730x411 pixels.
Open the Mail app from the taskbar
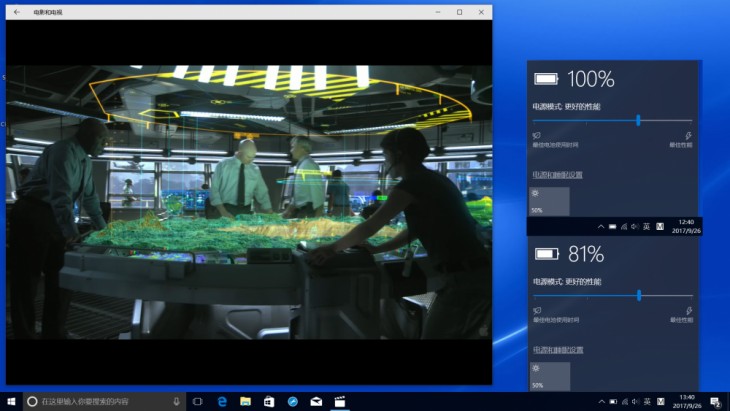[316, 401]
